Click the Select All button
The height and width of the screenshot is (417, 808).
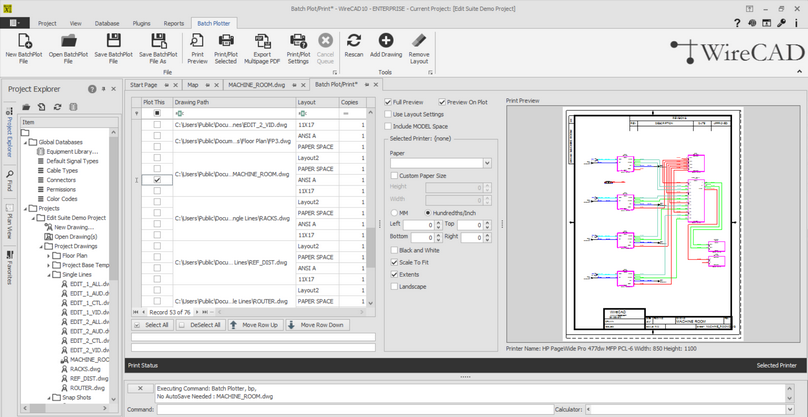tap(153, 325)
